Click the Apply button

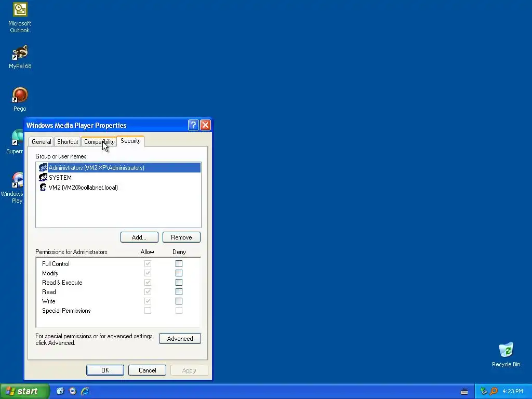189,370
